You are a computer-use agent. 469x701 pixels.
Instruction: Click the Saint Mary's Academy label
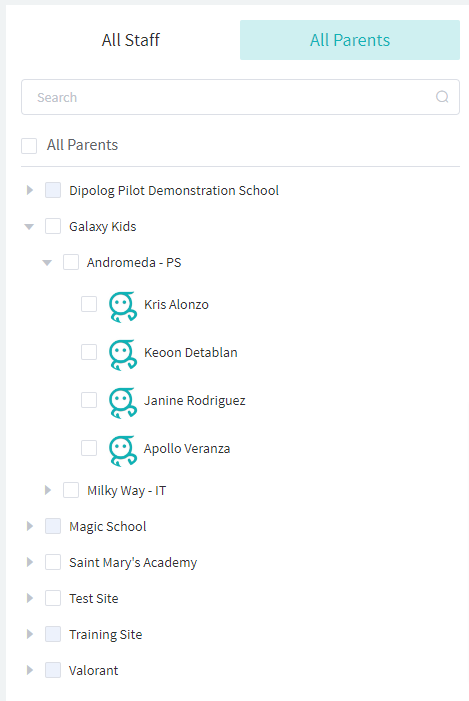133,562
